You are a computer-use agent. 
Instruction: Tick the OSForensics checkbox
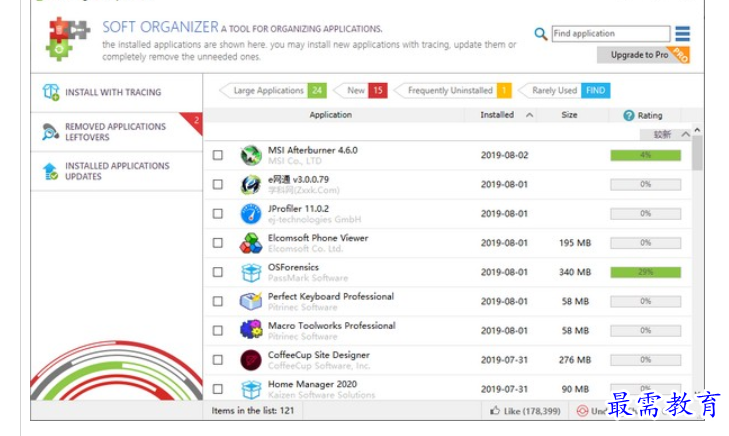[x=218, y=272]
